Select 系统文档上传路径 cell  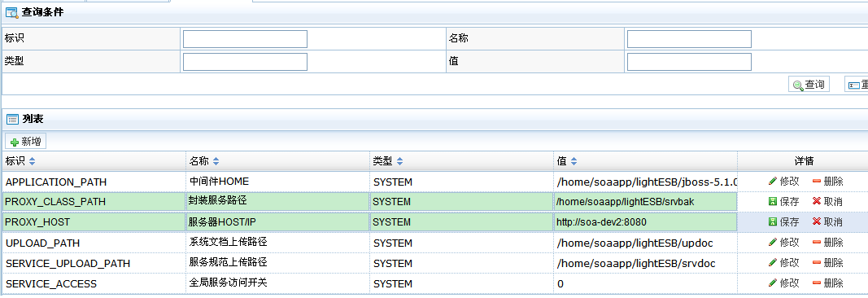pos(229,242)
